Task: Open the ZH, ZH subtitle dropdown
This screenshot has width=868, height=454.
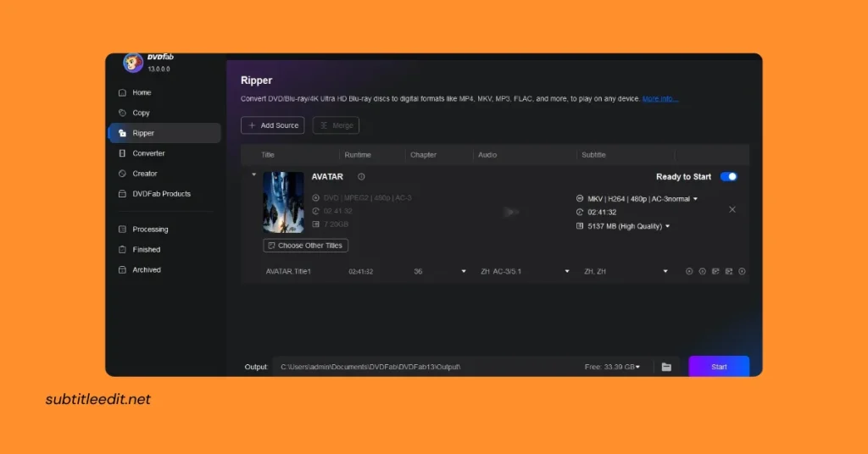Action: click(x=665, y=272)
